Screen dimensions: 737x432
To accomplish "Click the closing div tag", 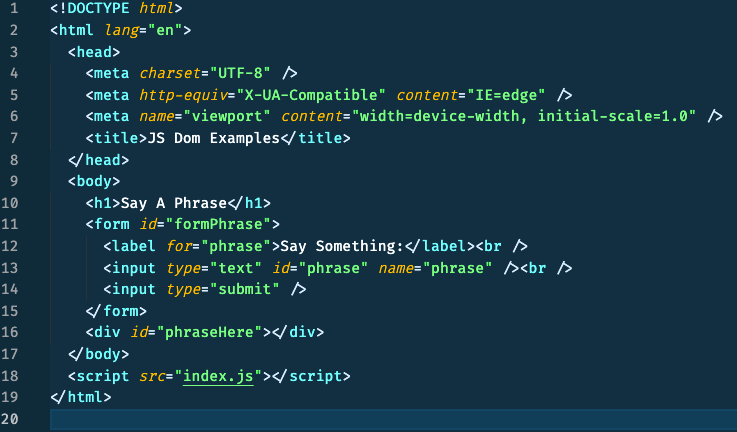I will 298,332.
